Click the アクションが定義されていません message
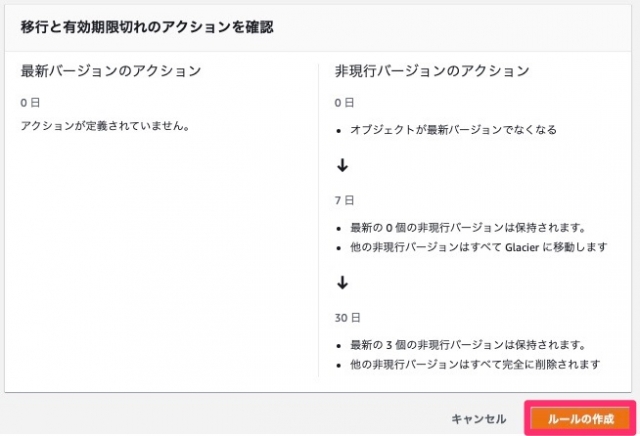 coord(105,126)
